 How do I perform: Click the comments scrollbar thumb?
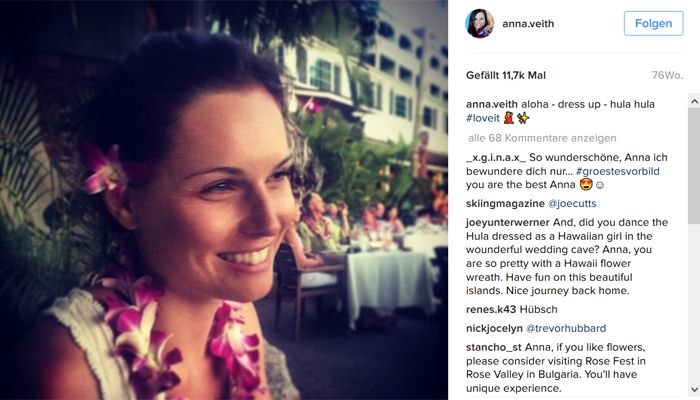[x=694, y=167]
